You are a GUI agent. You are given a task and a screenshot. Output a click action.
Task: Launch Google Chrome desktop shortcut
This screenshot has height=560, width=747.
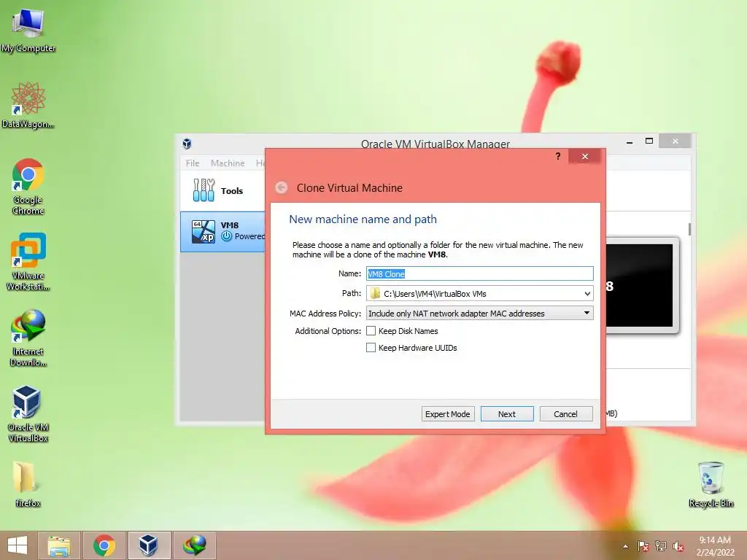28,187
